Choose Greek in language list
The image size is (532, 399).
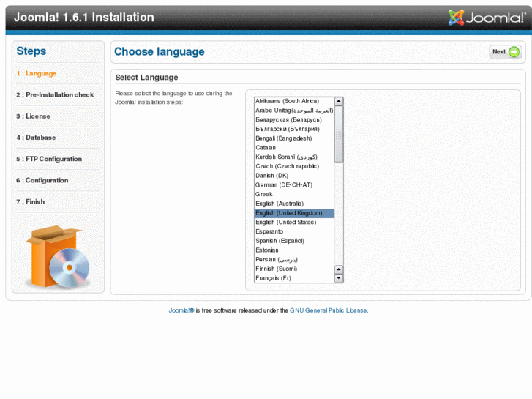click(294, 194)
